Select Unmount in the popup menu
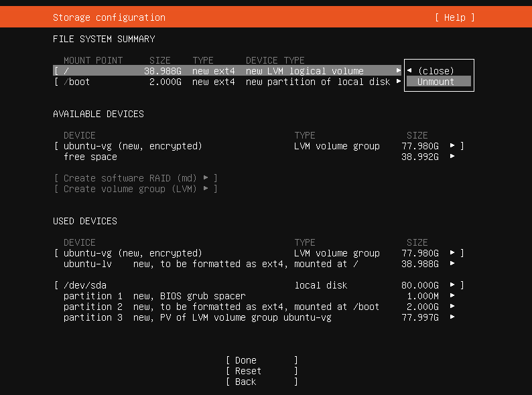The image size is (532, 395). tap(436, 82)
